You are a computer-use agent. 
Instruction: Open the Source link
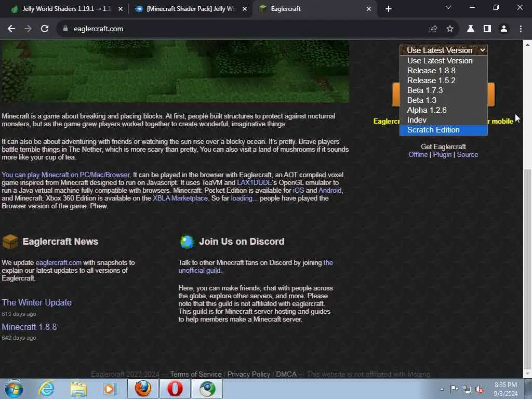pyautogui.click(x=467, y=155)
